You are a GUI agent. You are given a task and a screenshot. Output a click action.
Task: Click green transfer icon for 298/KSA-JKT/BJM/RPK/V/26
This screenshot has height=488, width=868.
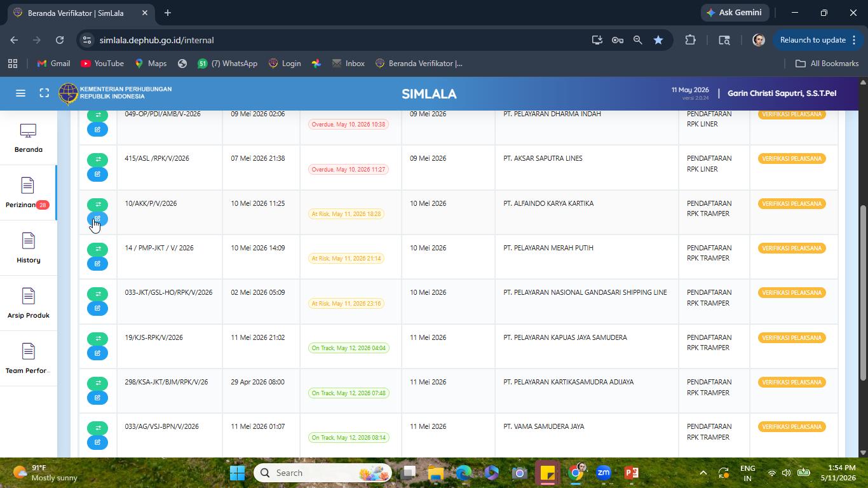pos(97,383)
